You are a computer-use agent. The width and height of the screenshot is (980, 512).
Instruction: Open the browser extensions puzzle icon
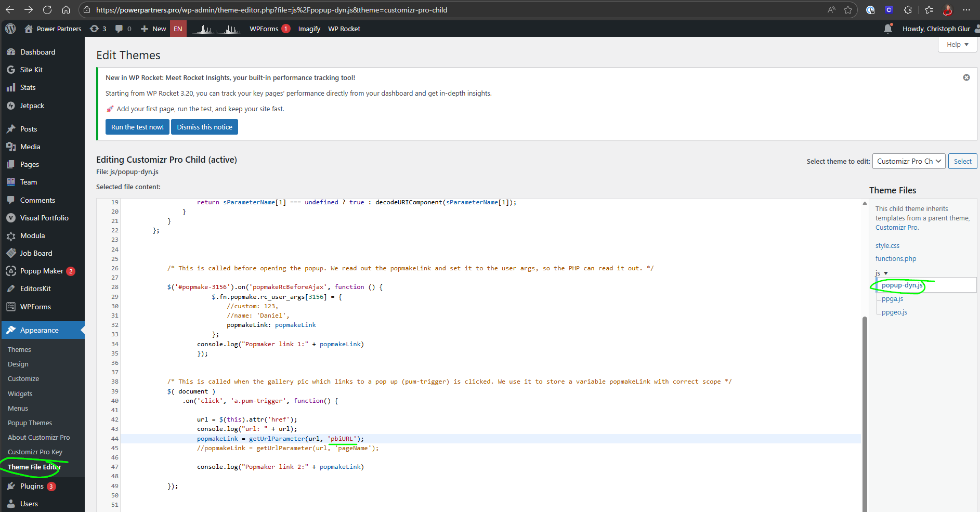[908, 10]
